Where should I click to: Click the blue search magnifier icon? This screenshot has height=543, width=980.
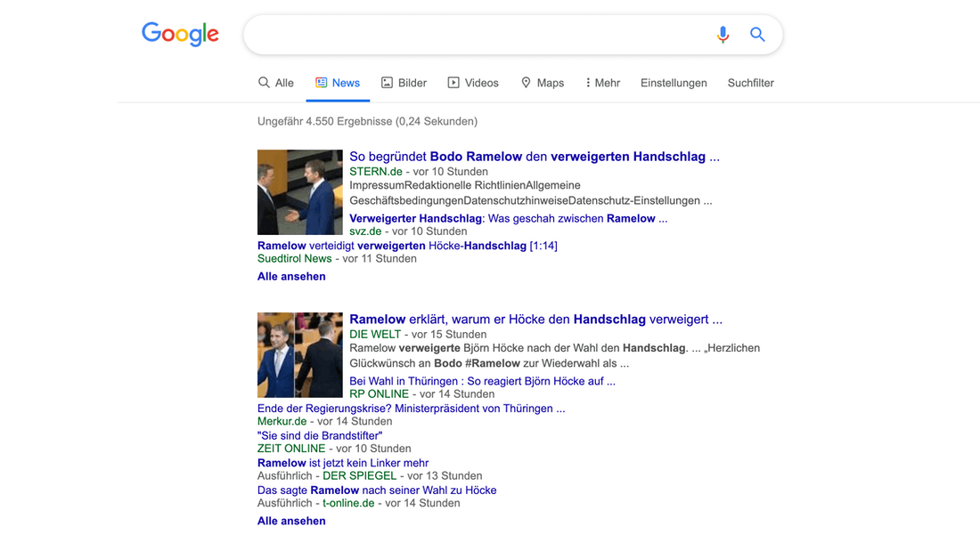(x=757, y=35)
